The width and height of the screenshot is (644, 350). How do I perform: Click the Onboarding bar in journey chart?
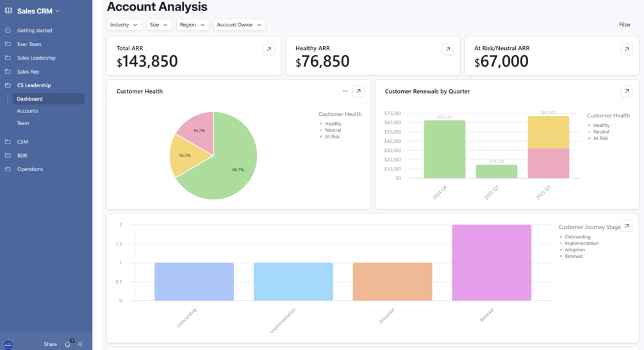[x=194, y=282]
